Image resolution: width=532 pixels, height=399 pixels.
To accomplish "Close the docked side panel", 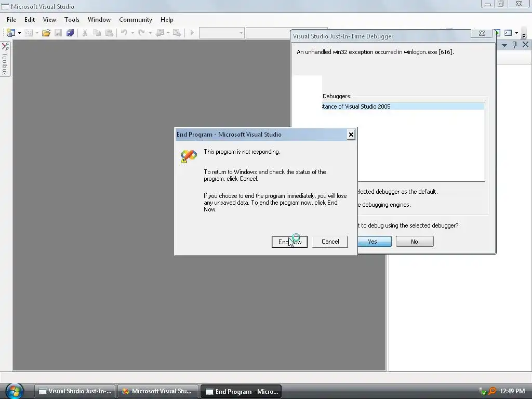I will (526, 45).
